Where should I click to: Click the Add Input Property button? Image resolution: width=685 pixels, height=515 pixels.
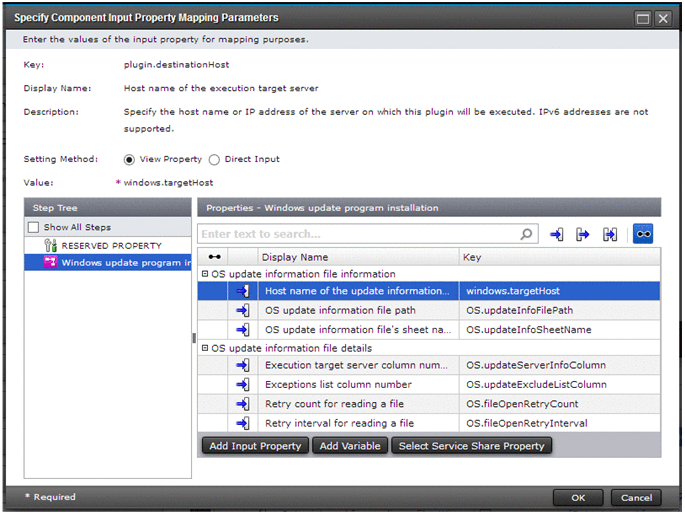255,446
